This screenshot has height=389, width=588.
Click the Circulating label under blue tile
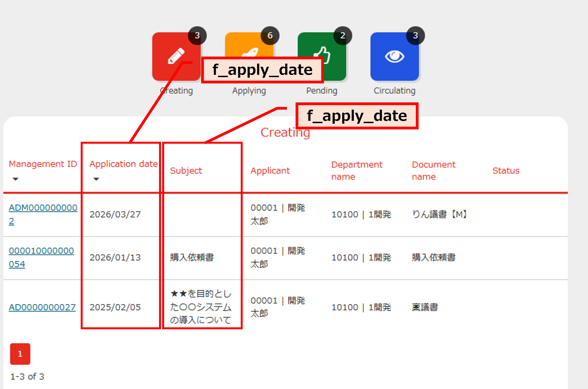[x=394, y=91]
